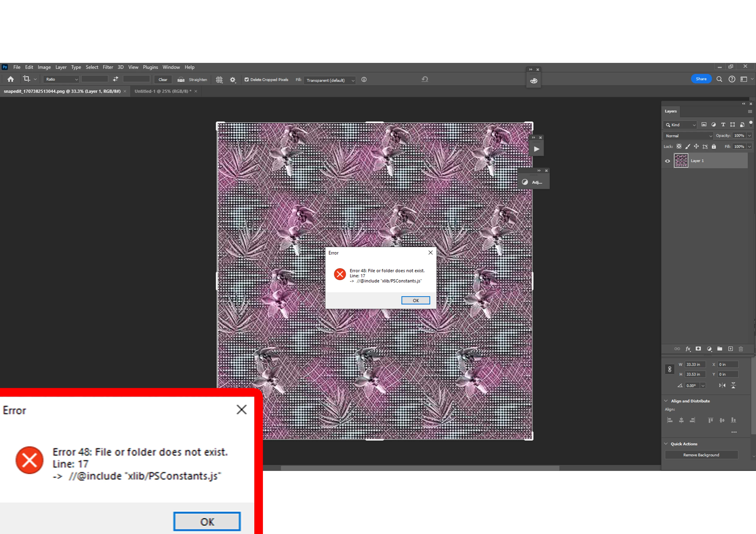Open the Filter menu
Viewport: 756px width, 534px height.
(108, 67)
